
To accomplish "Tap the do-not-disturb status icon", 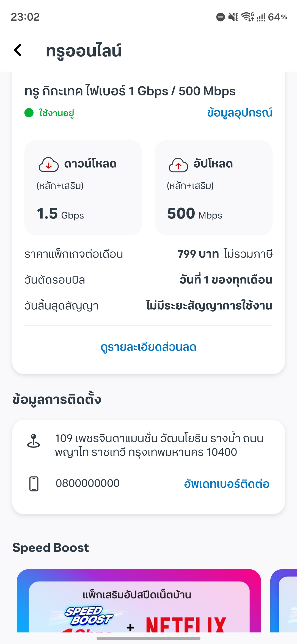I will tap(221, 17).
